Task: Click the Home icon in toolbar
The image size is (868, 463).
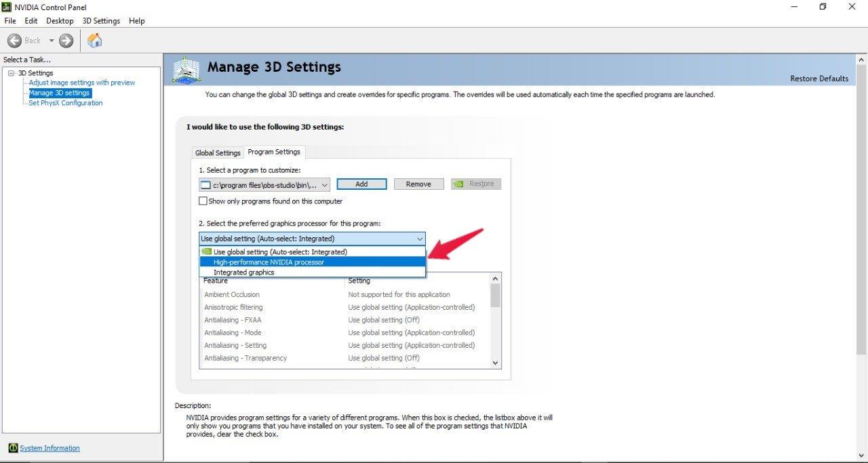Action: click(95, 41)
